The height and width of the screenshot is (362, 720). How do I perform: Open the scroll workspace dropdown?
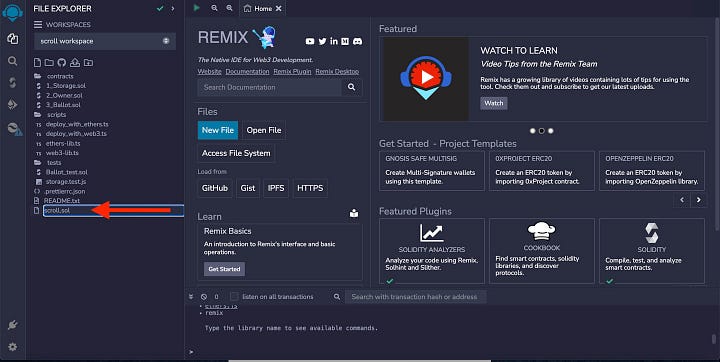[x=105, y=41]
